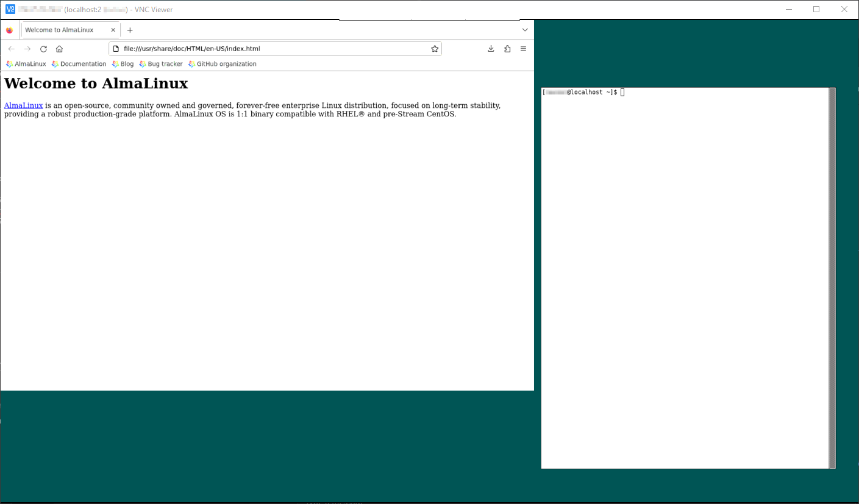Open the Extensions puzzle icon
The image size is (859, 504).
click(507, 49)
